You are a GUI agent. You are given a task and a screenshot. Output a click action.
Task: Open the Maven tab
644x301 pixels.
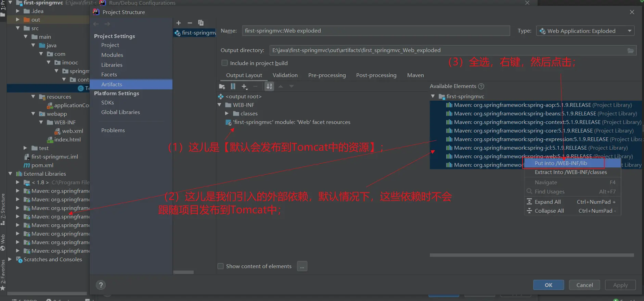(x=415, y=75)
